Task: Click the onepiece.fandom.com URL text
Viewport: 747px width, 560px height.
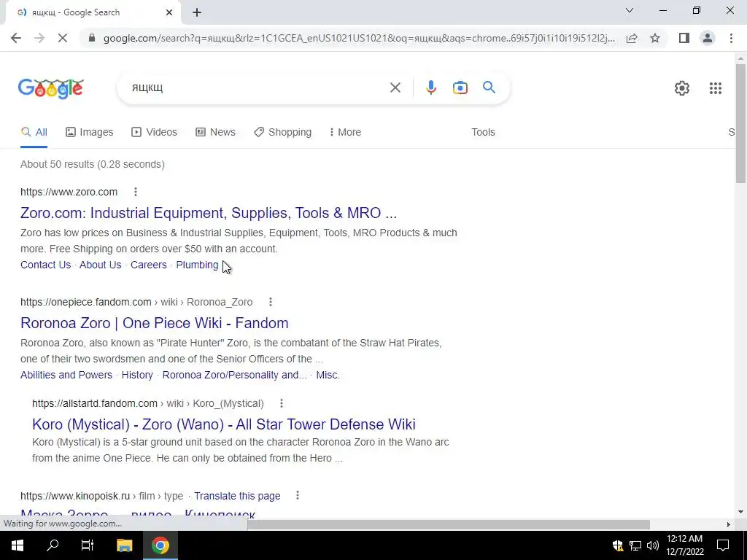Action: (x=136, y=302)
